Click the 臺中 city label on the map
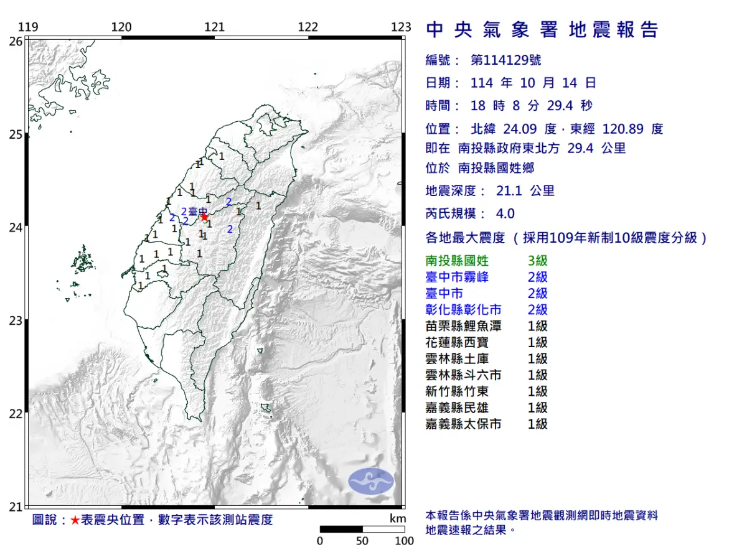Screen dimensions: 747x560 coord(196,211)
